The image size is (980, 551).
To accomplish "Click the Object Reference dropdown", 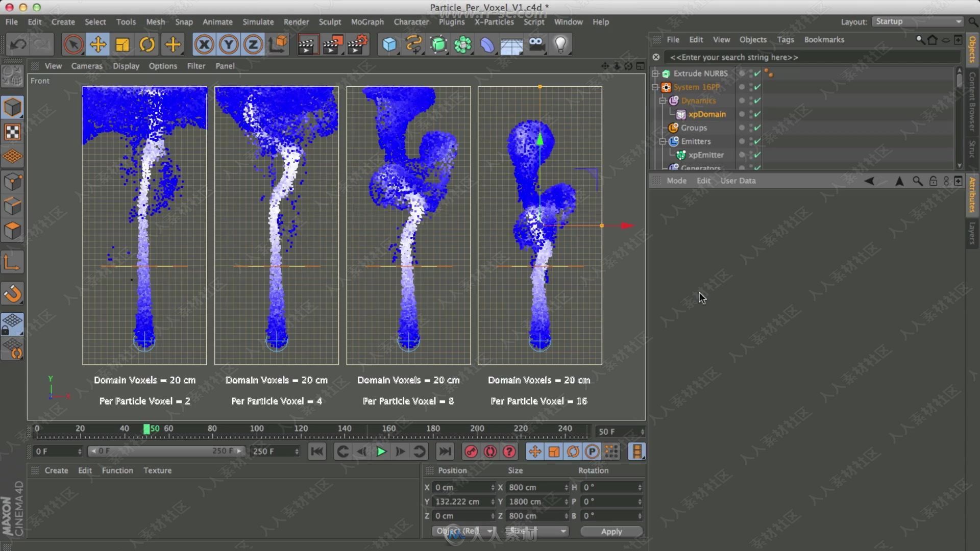I will pyautogui.click(x=464, y=531).
